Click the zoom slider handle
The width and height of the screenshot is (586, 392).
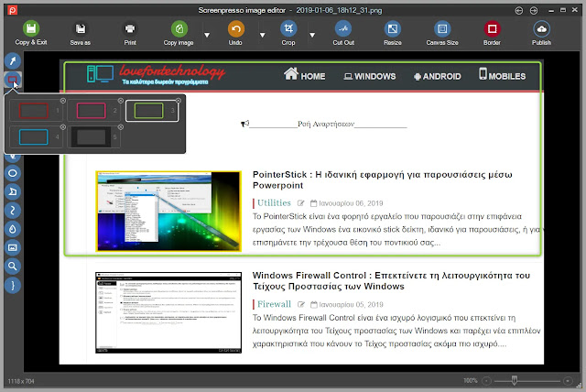[x=515, y=380]
